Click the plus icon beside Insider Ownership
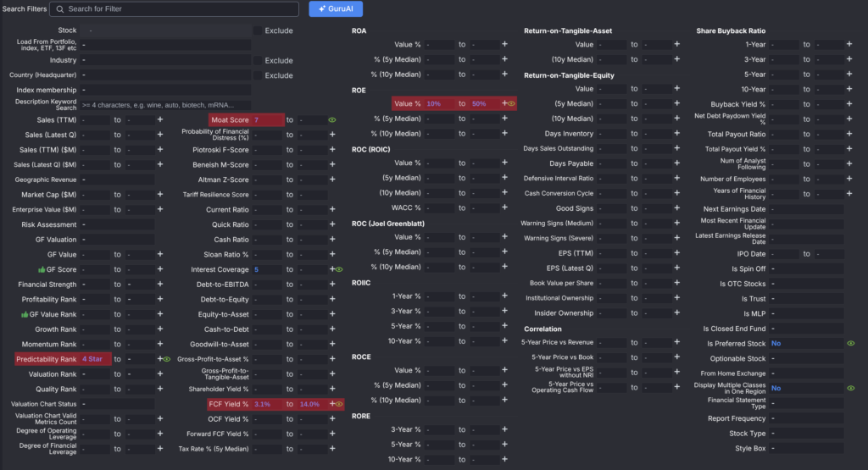Screen dimensions: 868x470 pos(676,313)
